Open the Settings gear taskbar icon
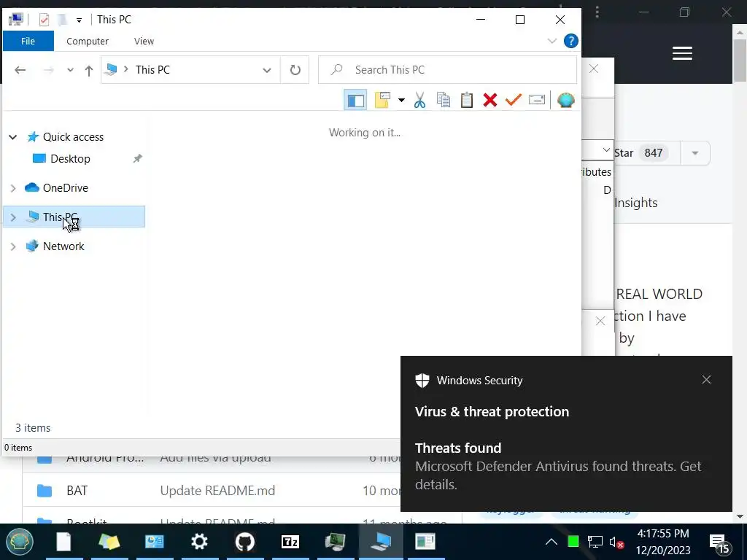 (x=199, y=542)
